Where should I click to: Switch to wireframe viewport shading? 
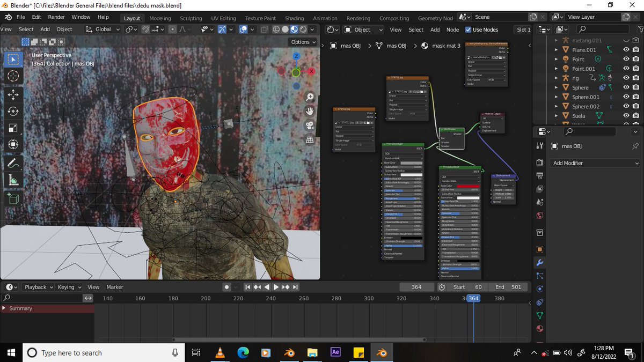[x=276, y=29]
